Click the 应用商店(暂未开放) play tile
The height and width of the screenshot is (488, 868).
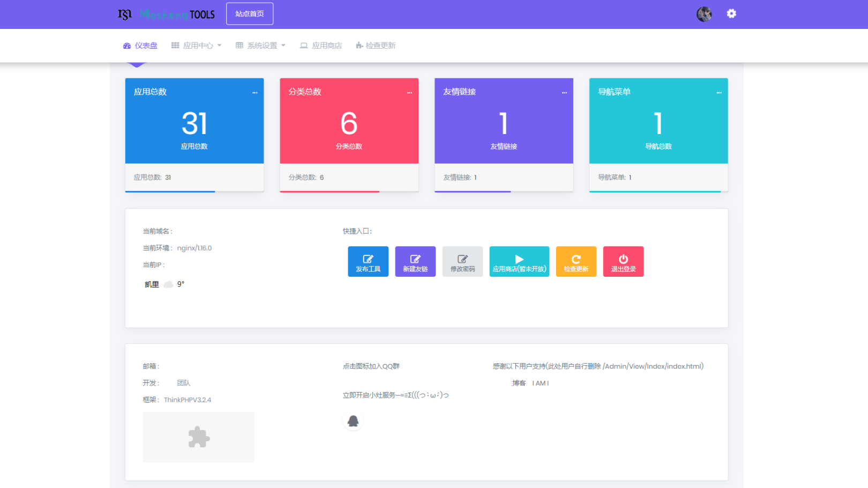point(519,262)
